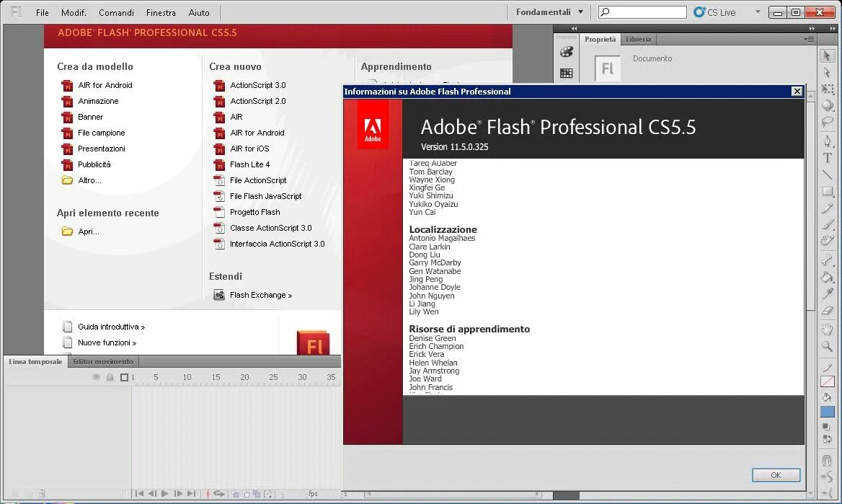Open the Proprietà panel options menu
Image resolution: width=842 pixels, height=504 pixels.
810,39
